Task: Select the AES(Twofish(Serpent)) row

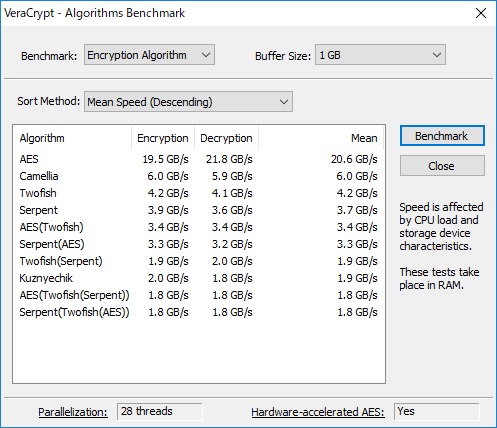Action: point(198,295)
